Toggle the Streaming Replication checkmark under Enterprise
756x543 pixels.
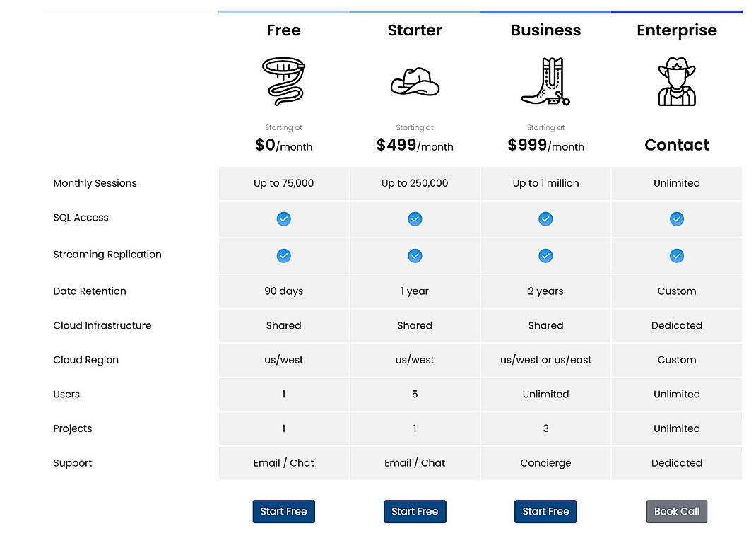676,256
